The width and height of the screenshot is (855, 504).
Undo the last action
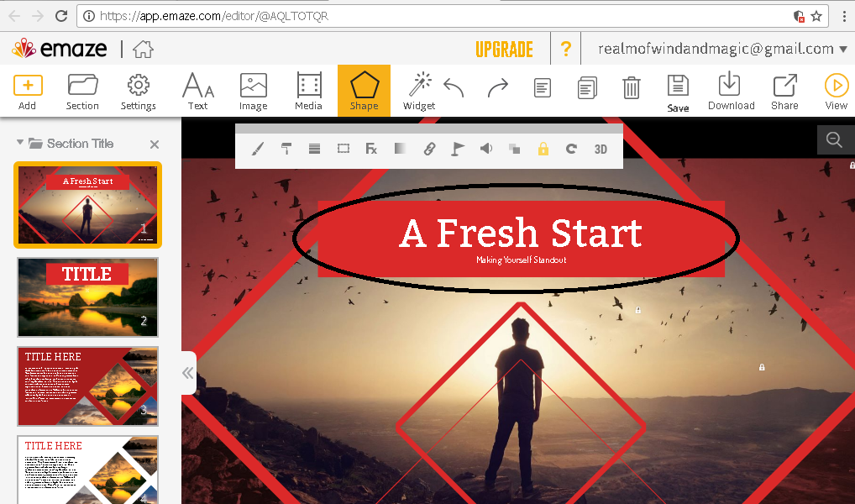(454, 88)
